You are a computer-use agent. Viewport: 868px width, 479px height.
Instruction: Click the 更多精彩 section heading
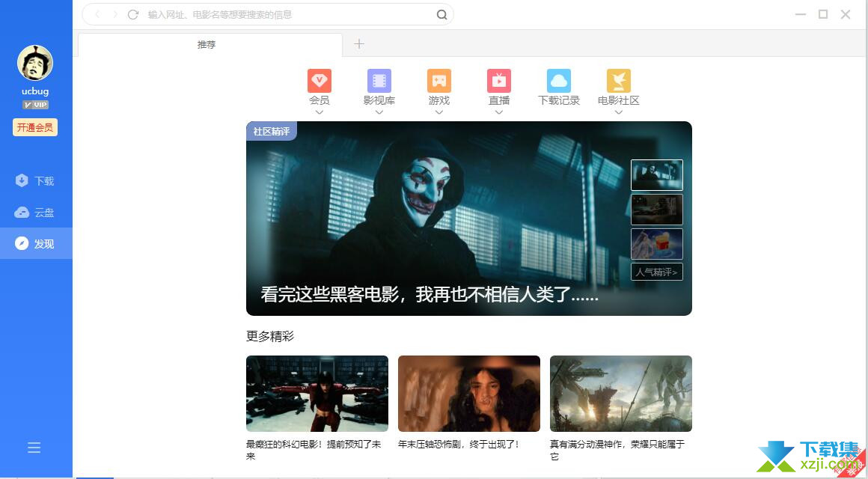(270, 336)
